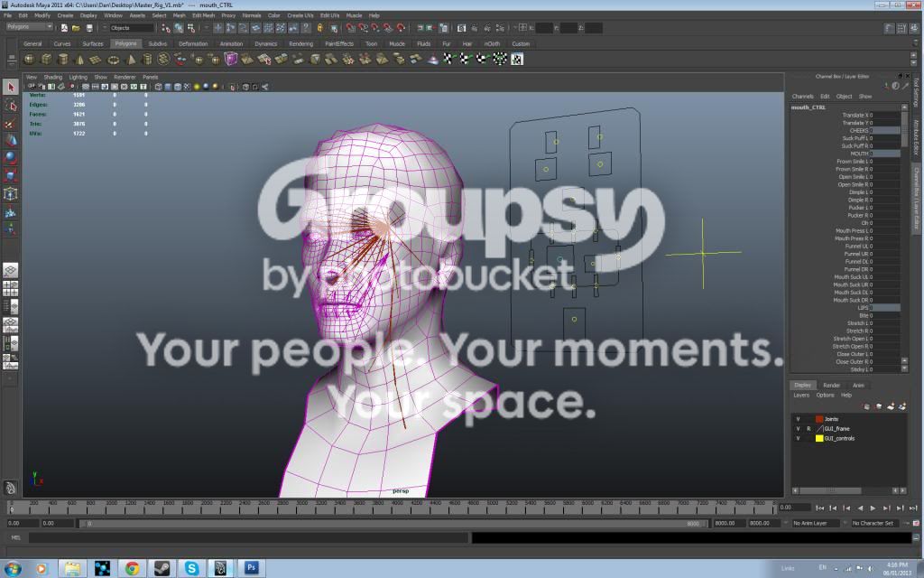Click the play forwards button
This screenshot has height=578, width=924.
[x=873, y=508]
